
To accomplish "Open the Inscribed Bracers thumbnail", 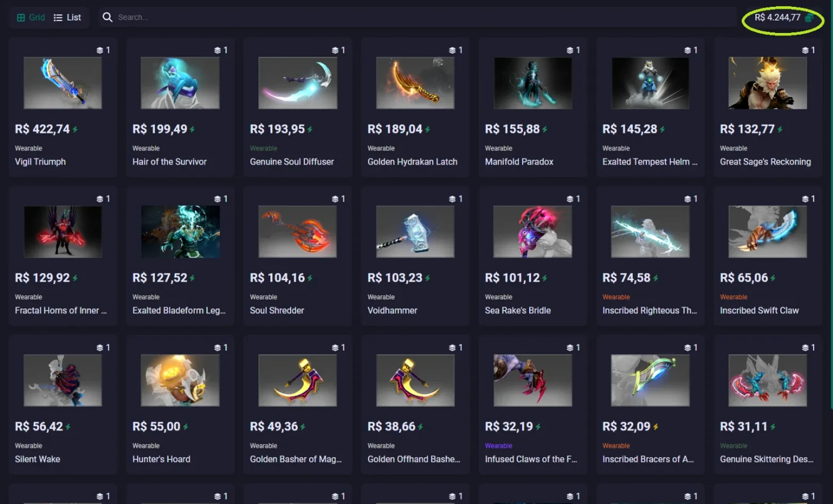I will 650,381.
